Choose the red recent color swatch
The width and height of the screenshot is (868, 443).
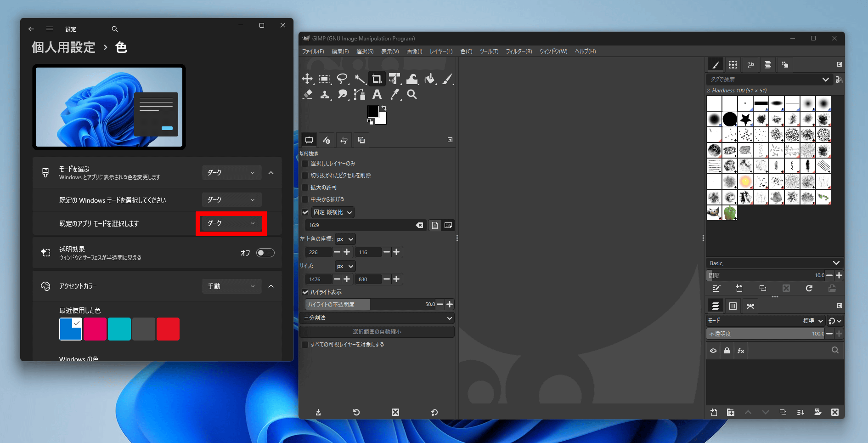coord(168,329)
